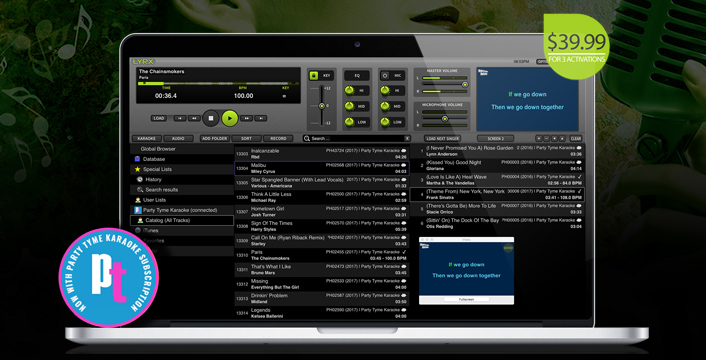
Task: Click the rewind button left of Stop
Action: coord(194,118)
